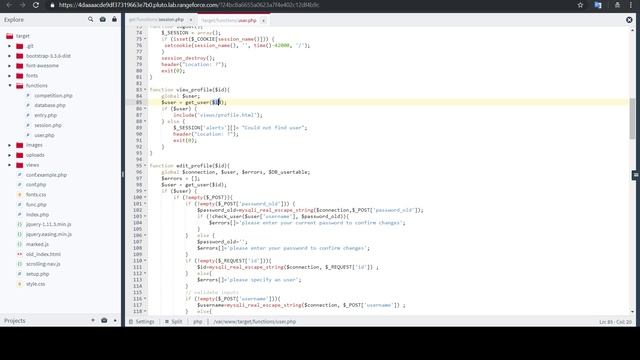Open the browser three-dot menu
This screenshot has width=640, height=360.
click(x=631, y=5)
